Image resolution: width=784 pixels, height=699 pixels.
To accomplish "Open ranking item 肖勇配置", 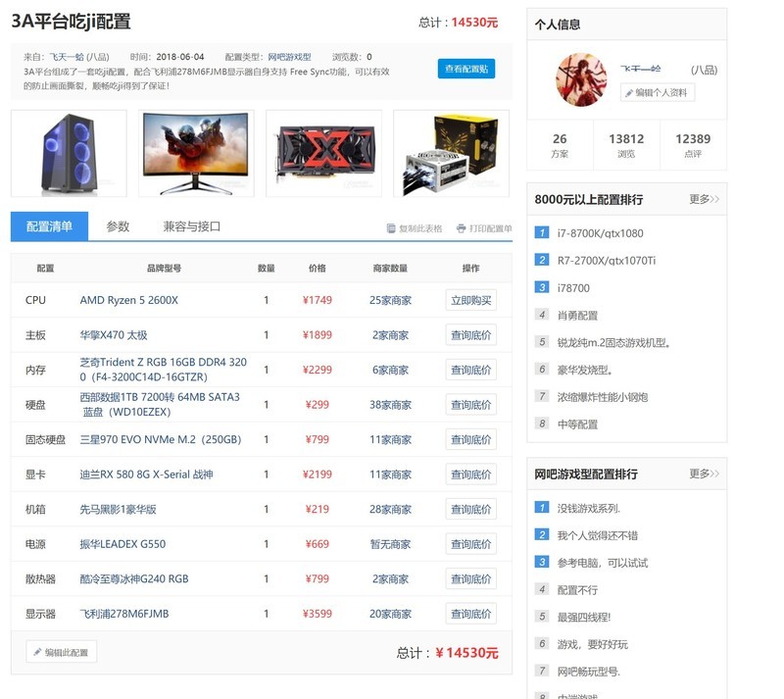I will [x=577, y=316].
